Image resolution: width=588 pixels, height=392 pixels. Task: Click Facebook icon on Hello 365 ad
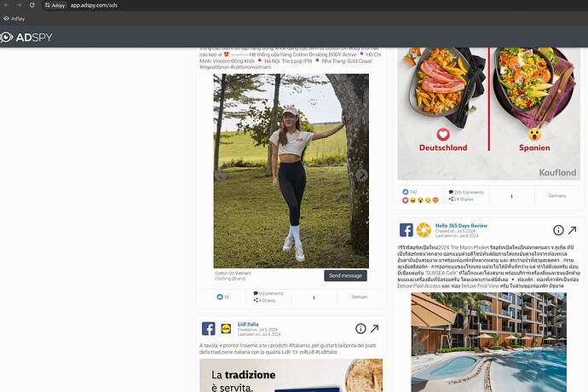(x=406, y=230)
